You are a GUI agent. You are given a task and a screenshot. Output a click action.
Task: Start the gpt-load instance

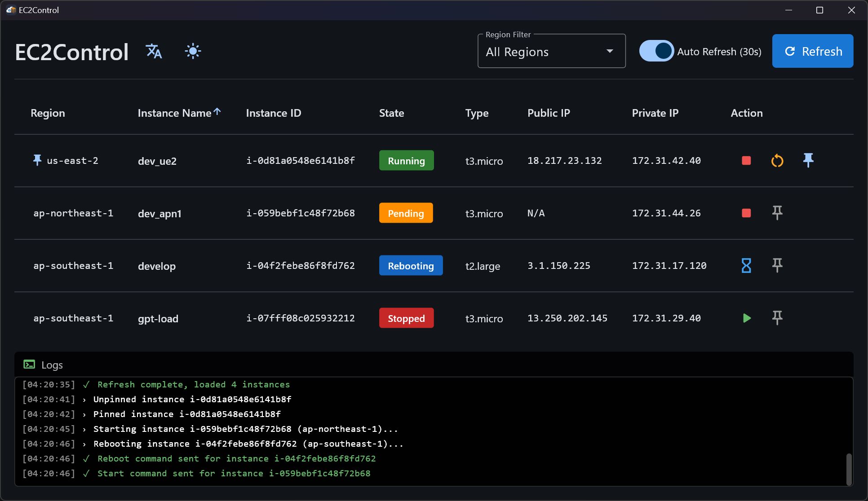[746, 318]
